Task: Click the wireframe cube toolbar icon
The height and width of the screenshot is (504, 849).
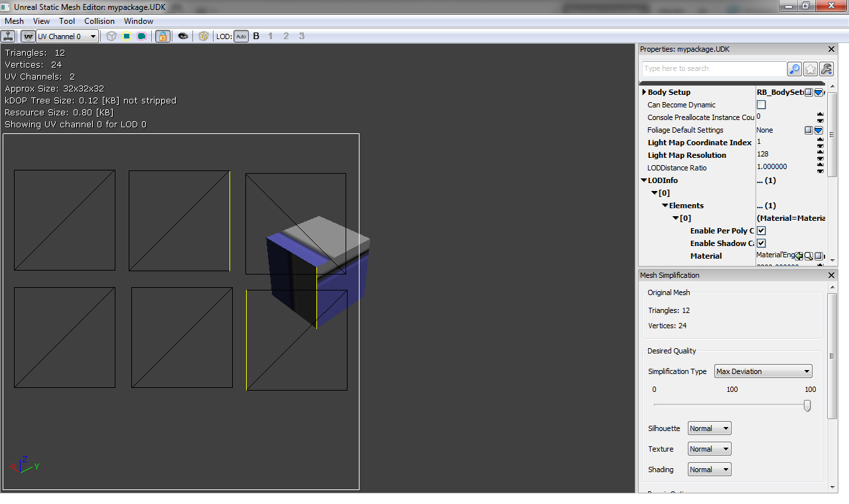Action: pyautogui.click(x=111, y=36)
